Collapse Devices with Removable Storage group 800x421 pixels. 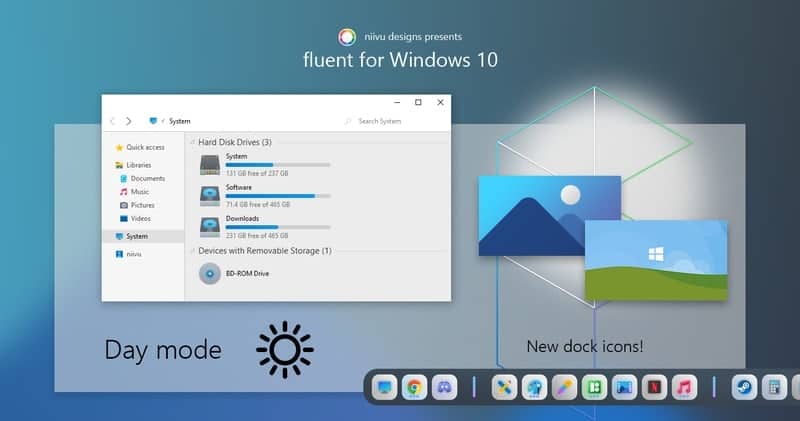[x=192, y=251]
